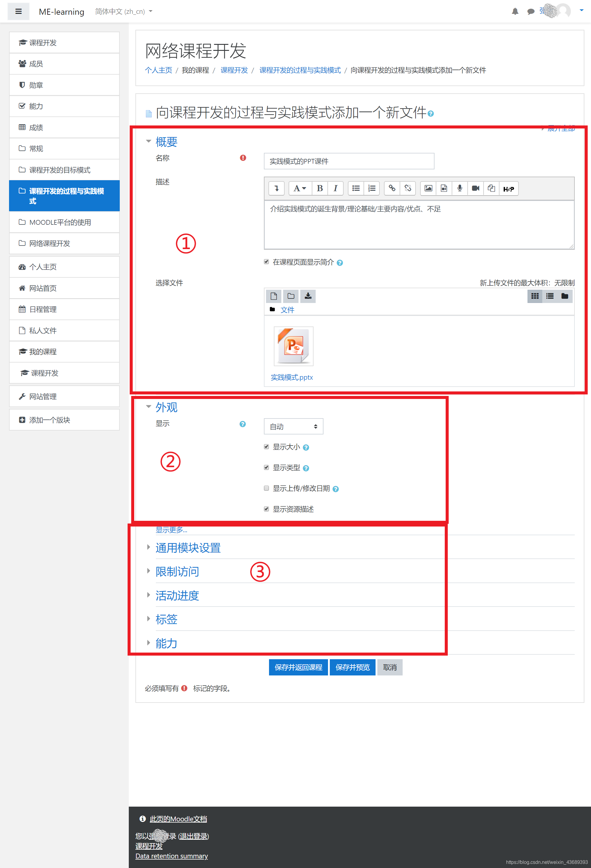Enable 在课程页面显示简介 checkbox

point(268,262)
